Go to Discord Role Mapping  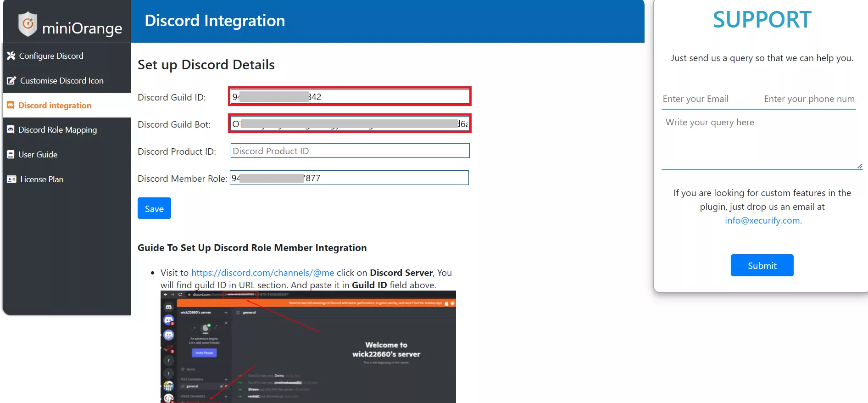point(67,130)
